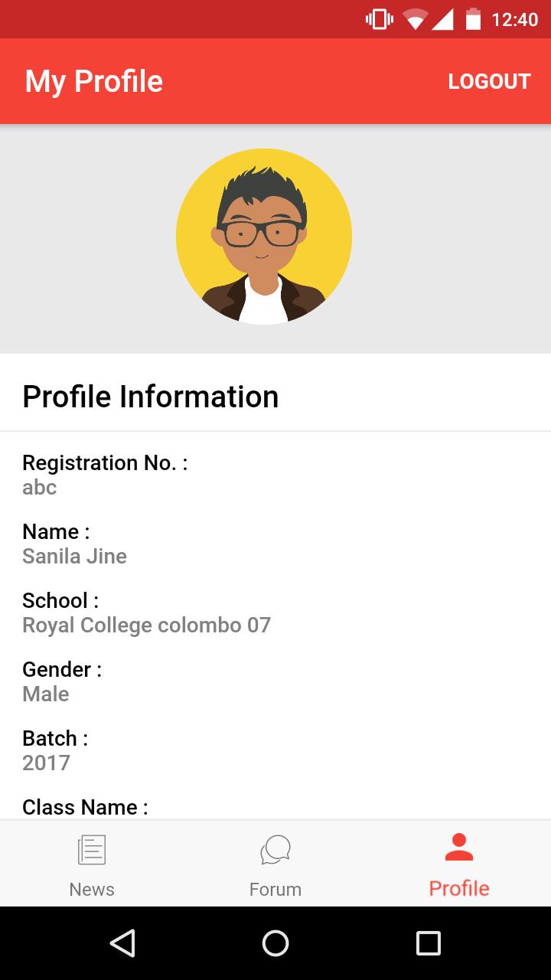Open the Forum chat bubbles icon
This screenshot has height=980, width=551.
[275, 851]
